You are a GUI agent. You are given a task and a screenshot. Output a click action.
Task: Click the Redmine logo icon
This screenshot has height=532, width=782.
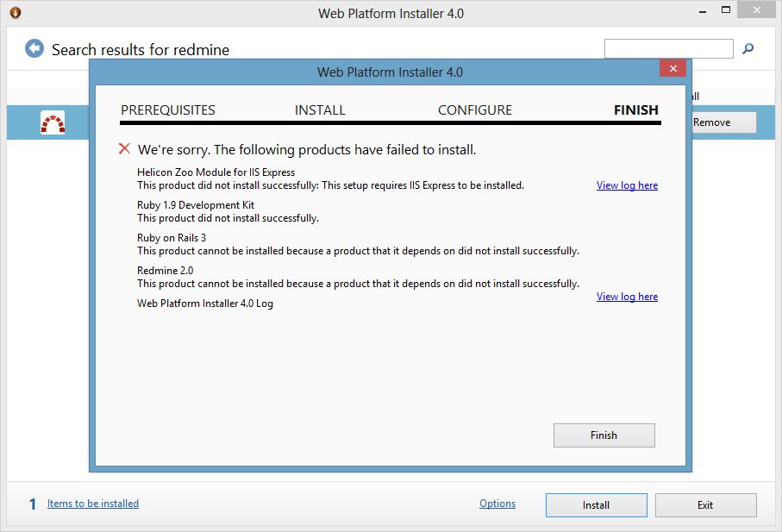53,122
